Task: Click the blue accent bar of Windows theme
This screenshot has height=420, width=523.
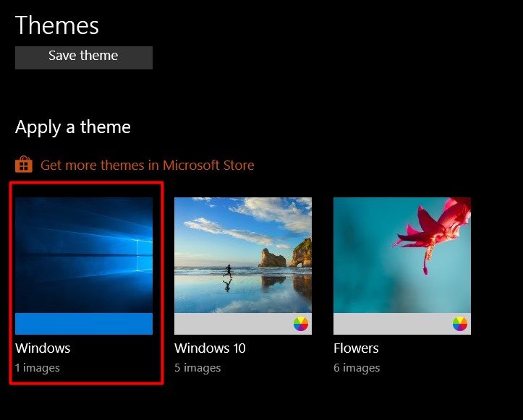Action: (x=84, y=324)
